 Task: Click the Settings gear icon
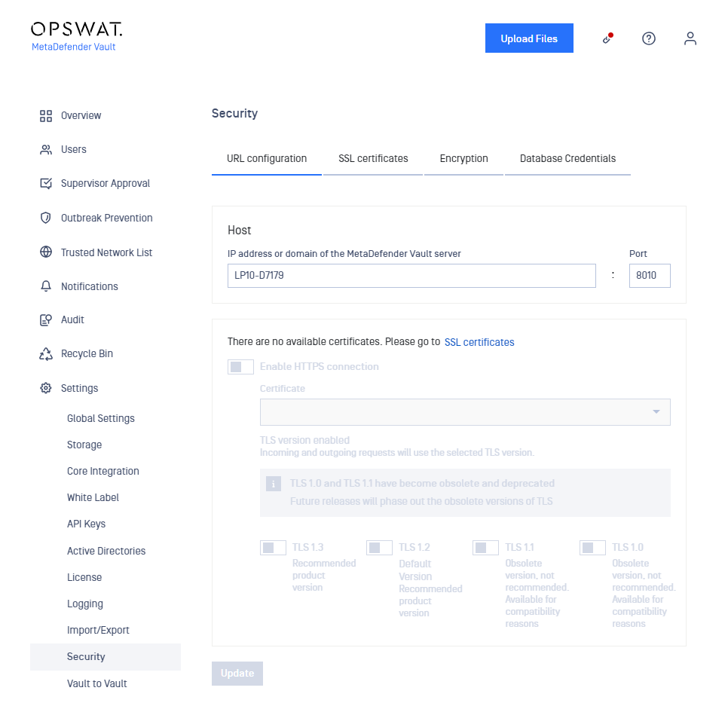pyautogui.click(x=45, y=388)
